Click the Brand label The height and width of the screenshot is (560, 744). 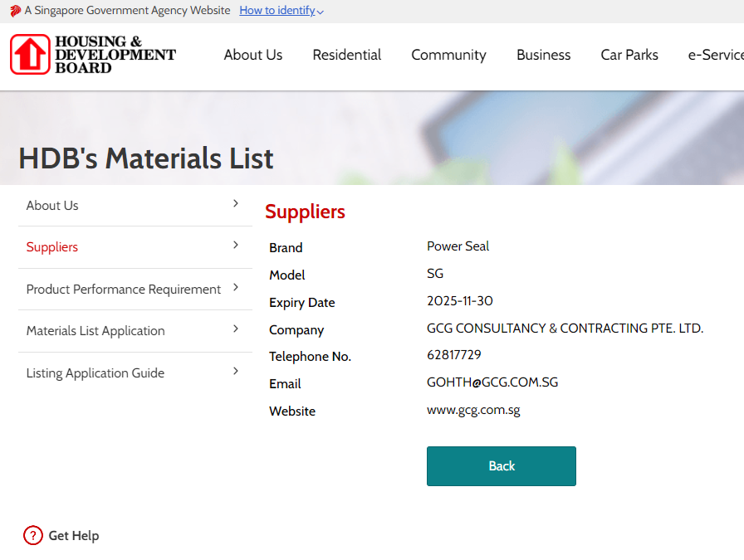(x=286, y=247)
